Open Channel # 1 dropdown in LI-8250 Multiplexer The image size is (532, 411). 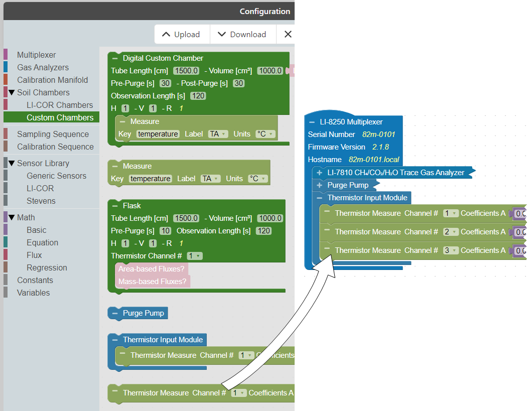pyautogui.click(x=451, y=213)
